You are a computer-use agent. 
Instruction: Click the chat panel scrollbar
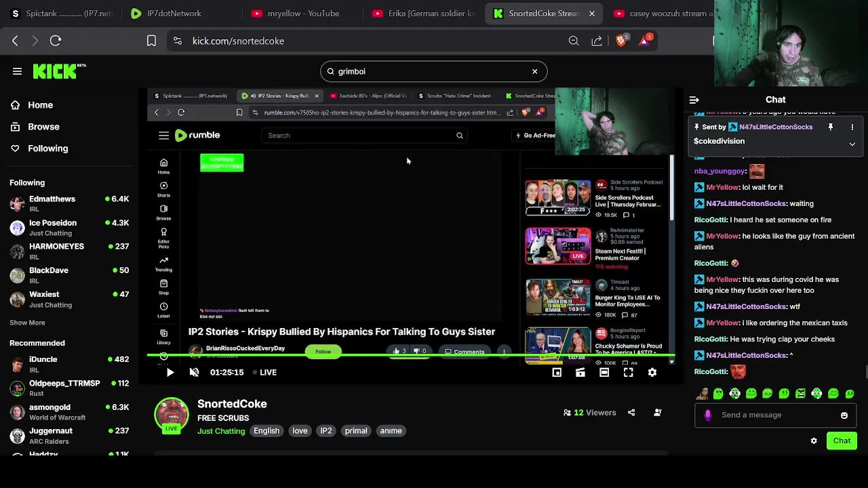(865, 373)
